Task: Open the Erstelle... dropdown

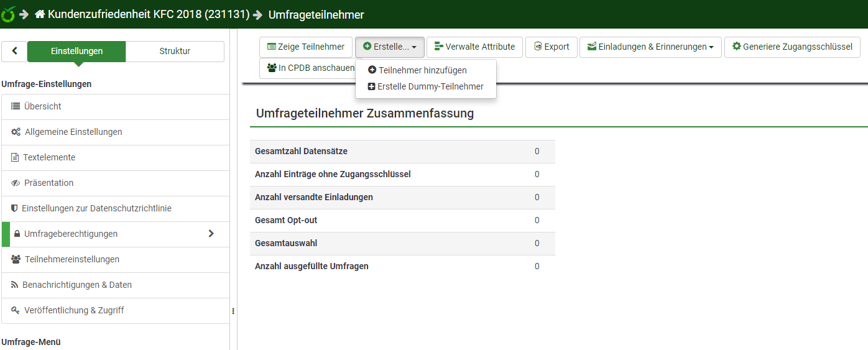Action: point(390,47)
